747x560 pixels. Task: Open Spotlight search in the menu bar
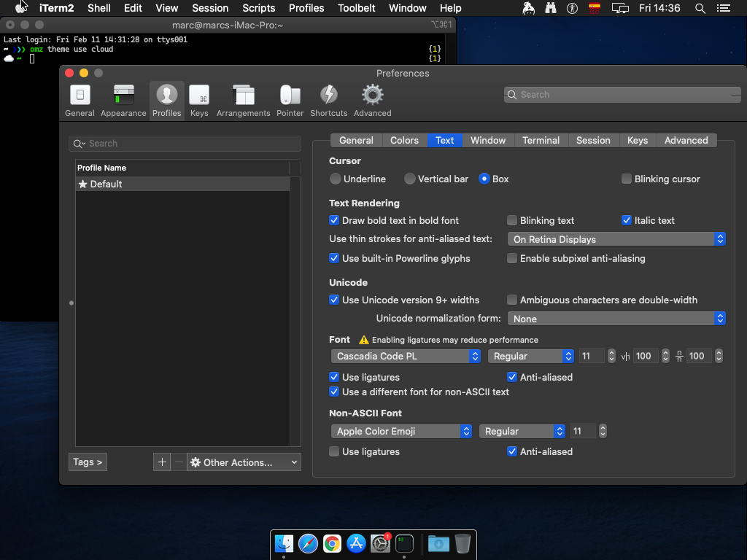700,8
